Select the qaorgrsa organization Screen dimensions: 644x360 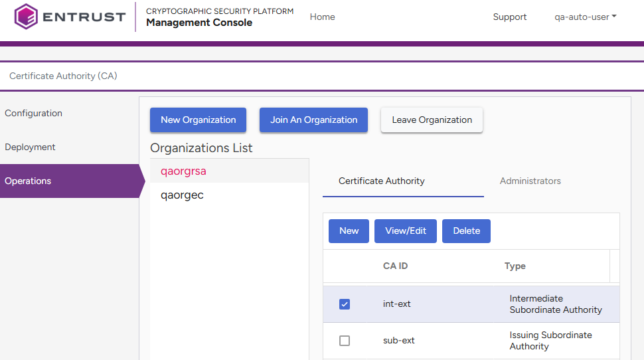[183, 171]
